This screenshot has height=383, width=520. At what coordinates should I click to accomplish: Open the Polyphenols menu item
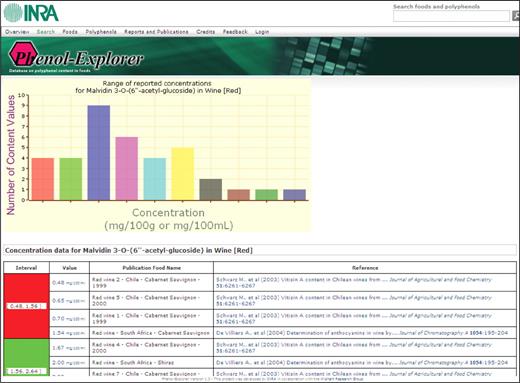click(x=101, y=32)
